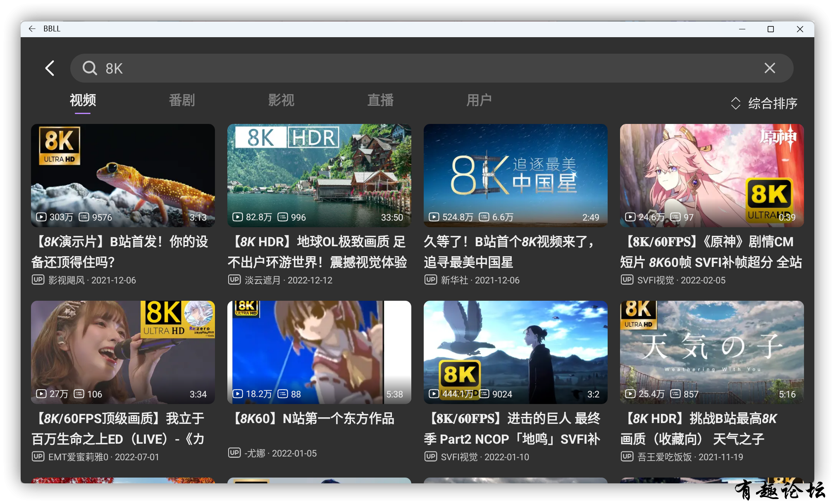
Task: Click the title bar back arrow
Action: pyautogui.click(x=32, y=29)
